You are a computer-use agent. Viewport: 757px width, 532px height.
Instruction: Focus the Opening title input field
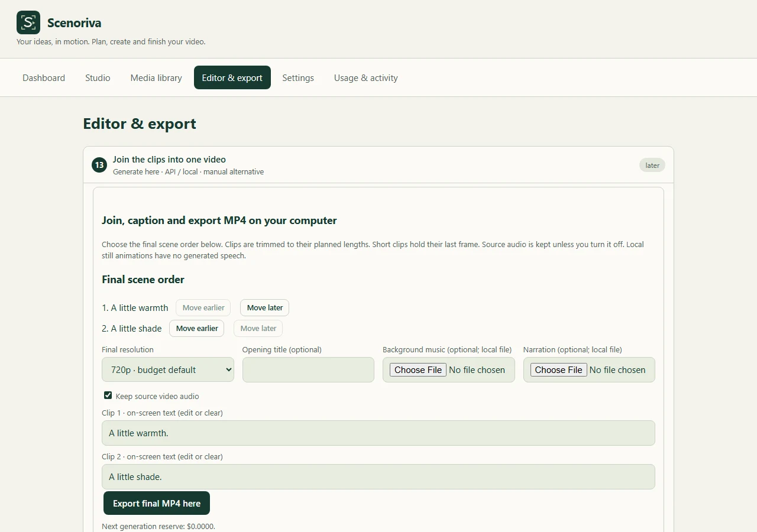[x=308, y=369]
